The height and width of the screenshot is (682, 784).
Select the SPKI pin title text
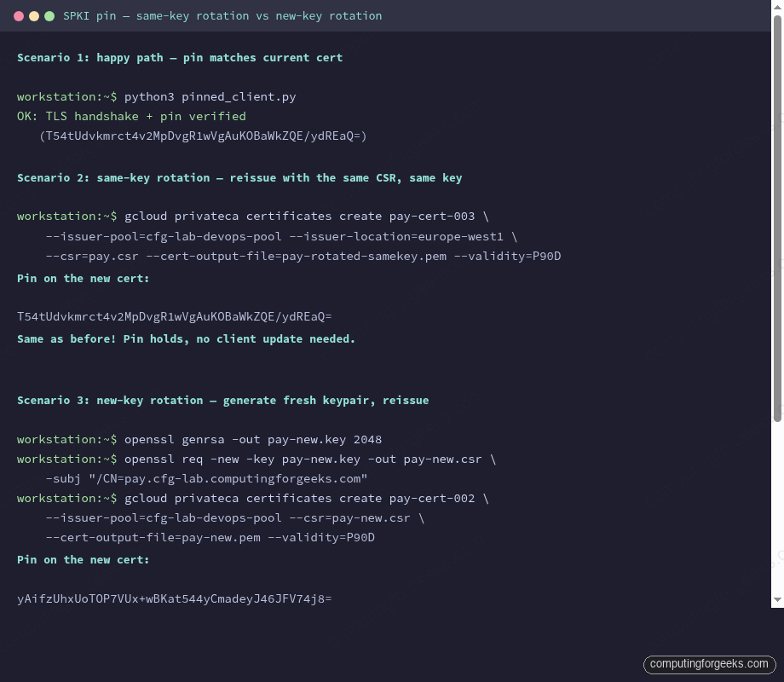pyautogui.click(x=222, y=15)
